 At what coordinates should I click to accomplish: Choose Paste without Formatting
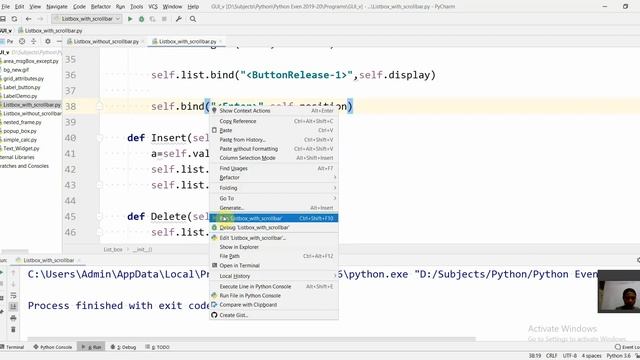tap(273, 149)
